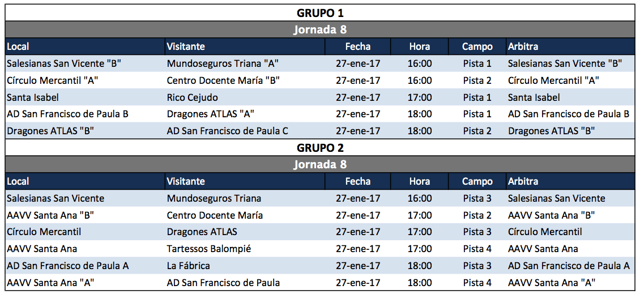Select Centro Docente María "B" cell
644x298 pixels.
[x=223, y=80]
